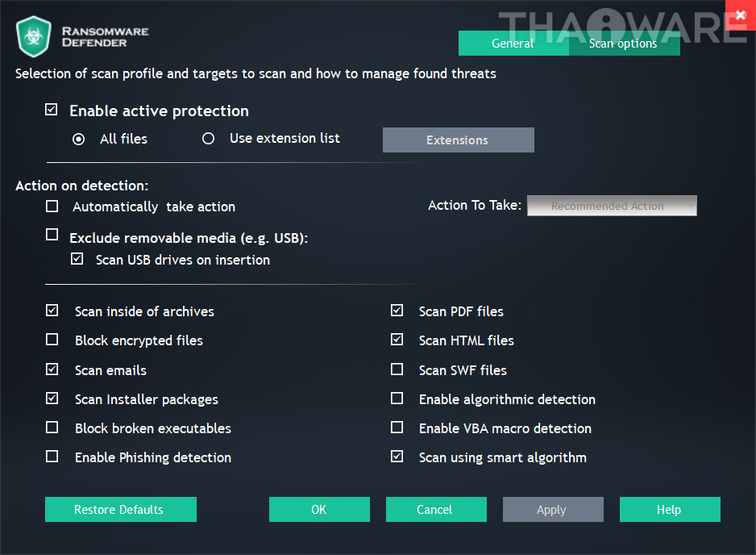
Task: Toggle Scan PDF files checkbox
Action: tap(397, 311)
